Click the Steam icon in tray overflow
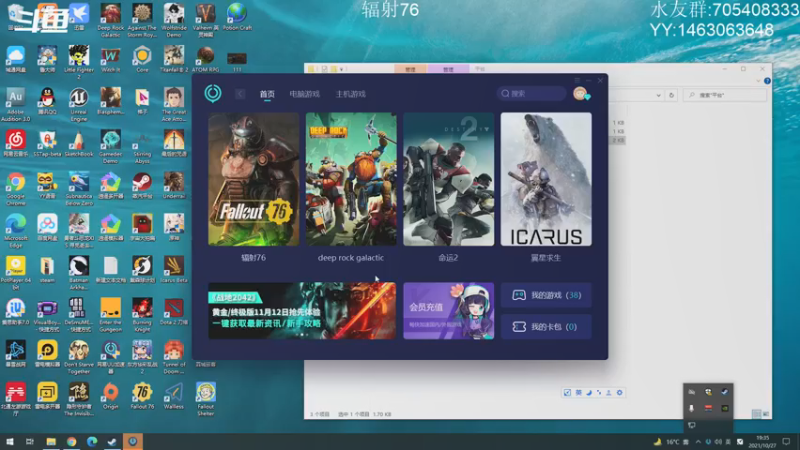 tap(724, 392)
